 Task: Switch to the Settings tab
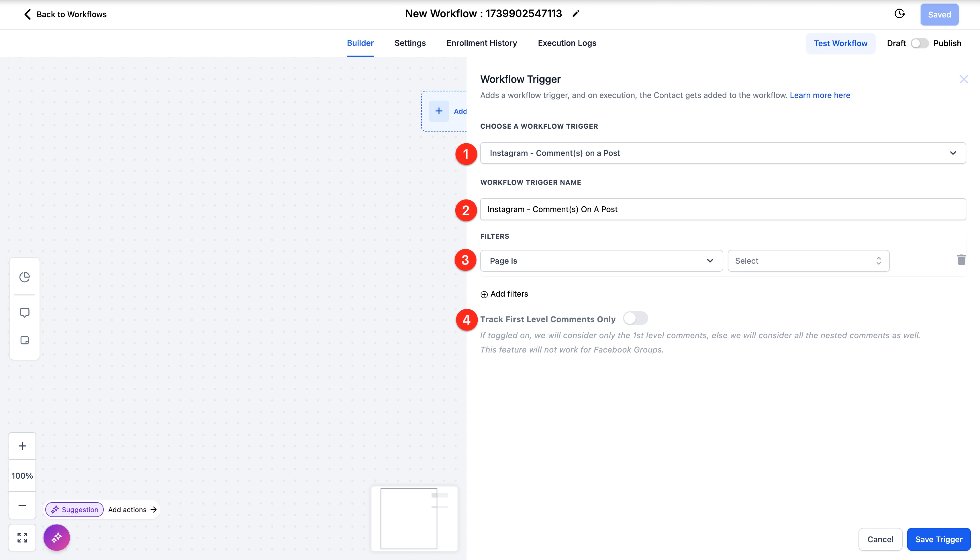pyautogui.click(x=410, y=43)
